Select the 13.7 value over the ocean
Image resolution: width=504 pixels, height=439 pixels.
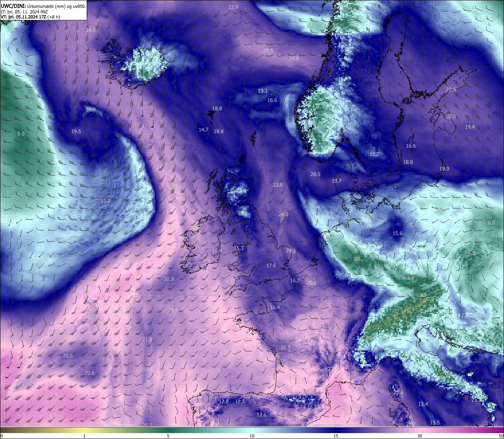(106, 201)
